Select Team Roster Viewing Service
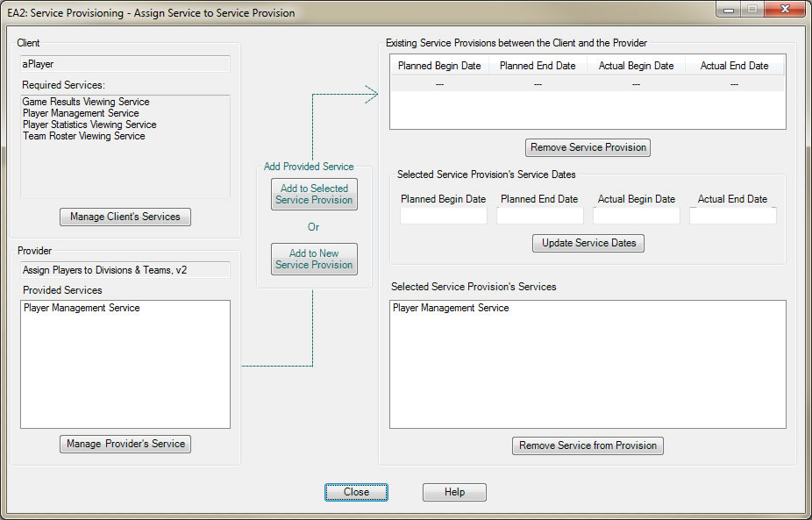 [84, 136]
